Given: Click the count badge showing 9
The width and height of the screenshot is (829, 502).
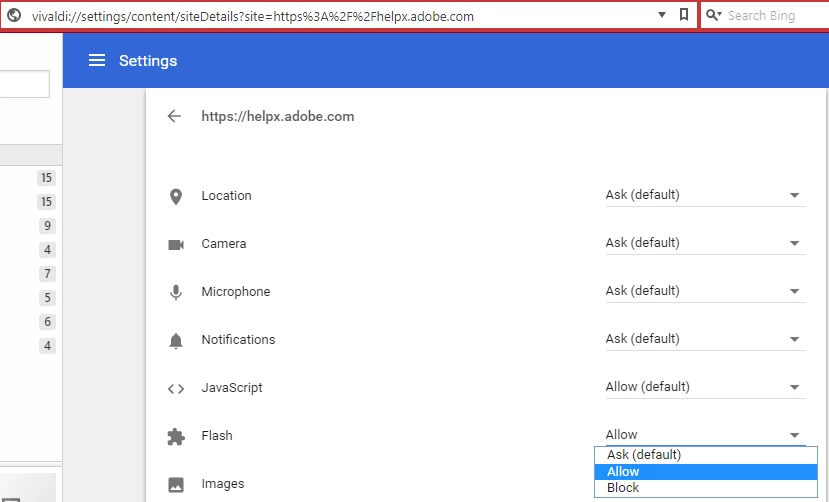Looking at the screenshot, I should coord(47,226).
